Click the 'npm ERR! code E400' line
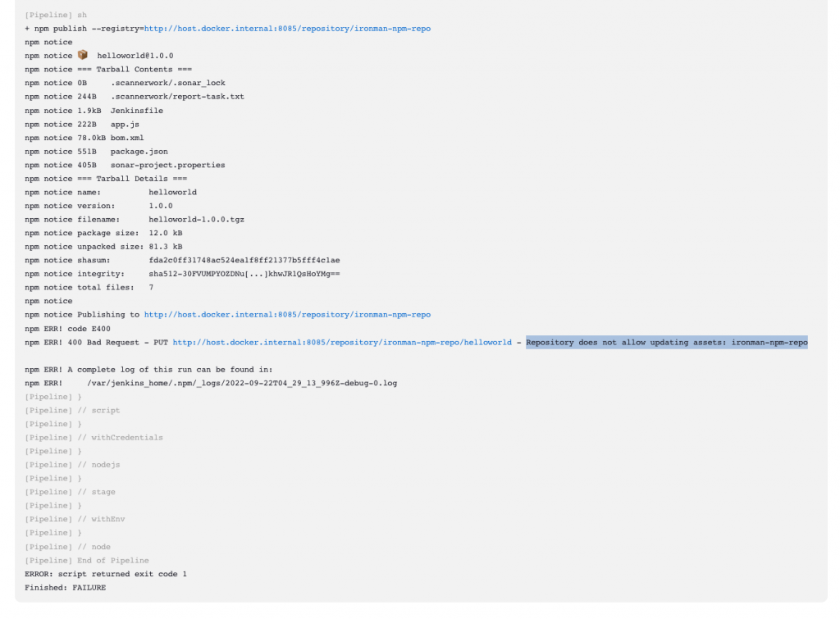Image resolution: width=840 pixels, height=619 pixels. point(67,328)
